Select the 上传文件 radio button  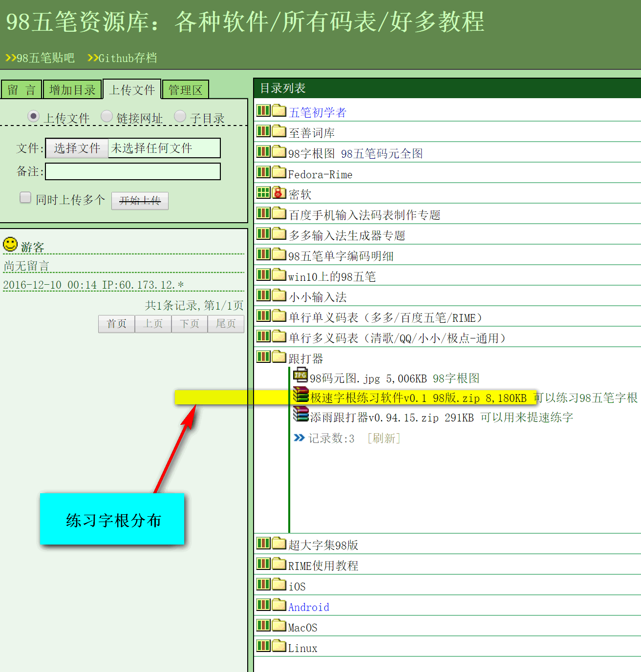(x=33, y=116)
